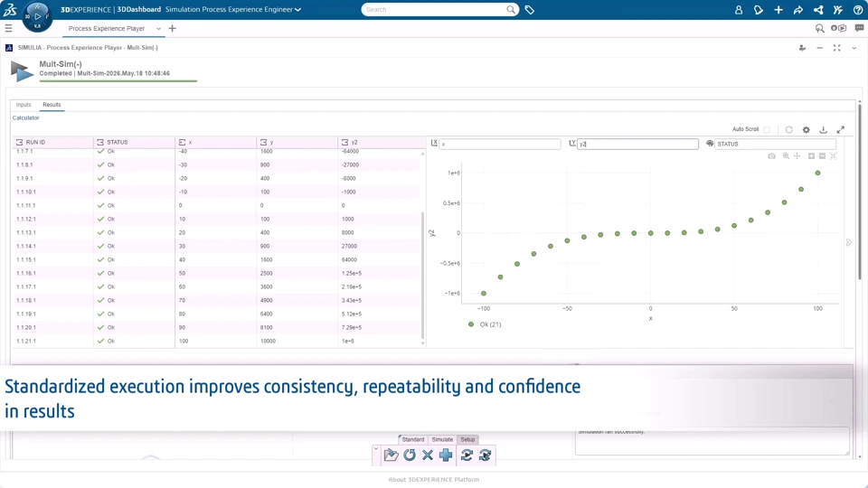Open the tools icon in top bar
868x488 pixels.
(x=837, y=10)
